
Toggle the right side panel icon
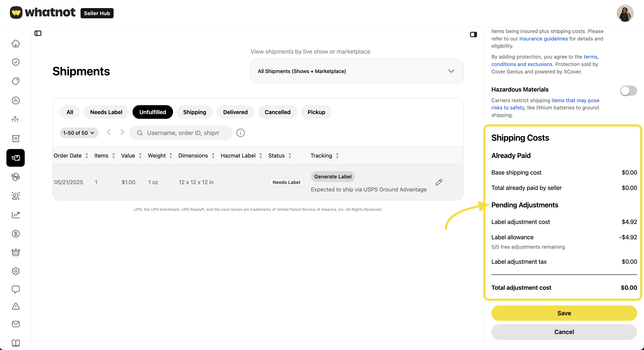[x=474, y=34]
